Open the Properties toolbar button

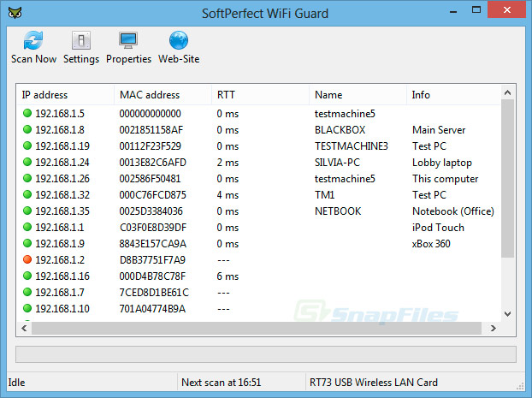pos(128,47)
